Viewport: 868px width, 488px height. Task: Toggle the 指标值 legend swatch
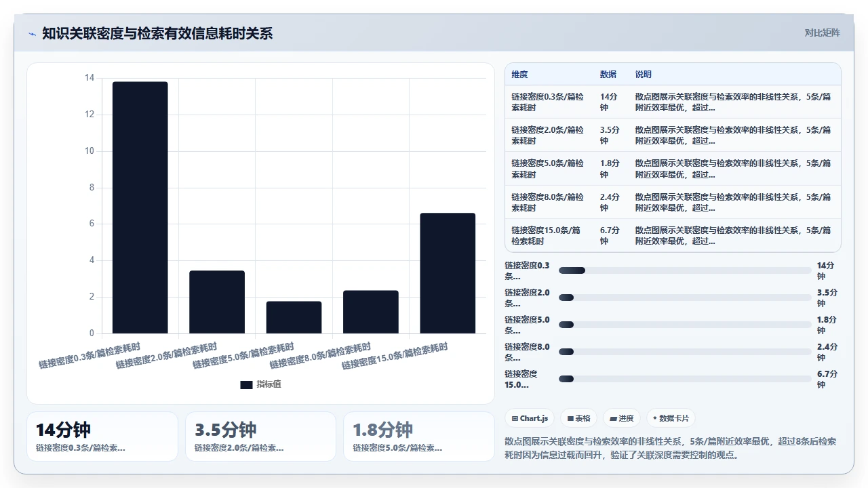click(x=246, y=384)
